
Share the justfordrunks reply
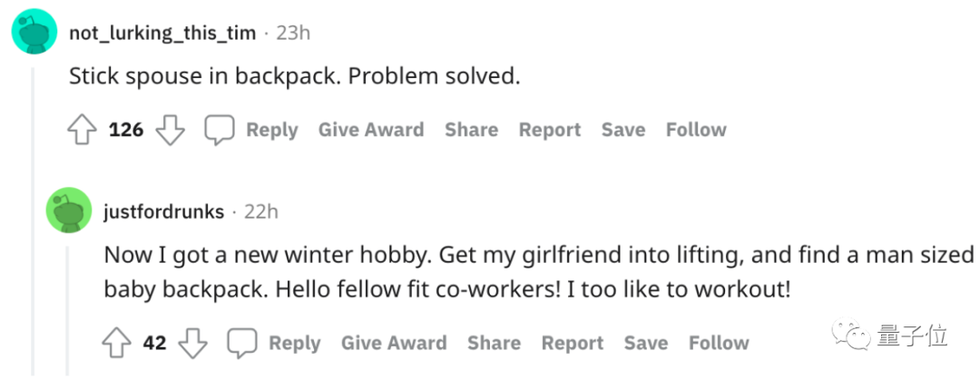coord(494,343)
